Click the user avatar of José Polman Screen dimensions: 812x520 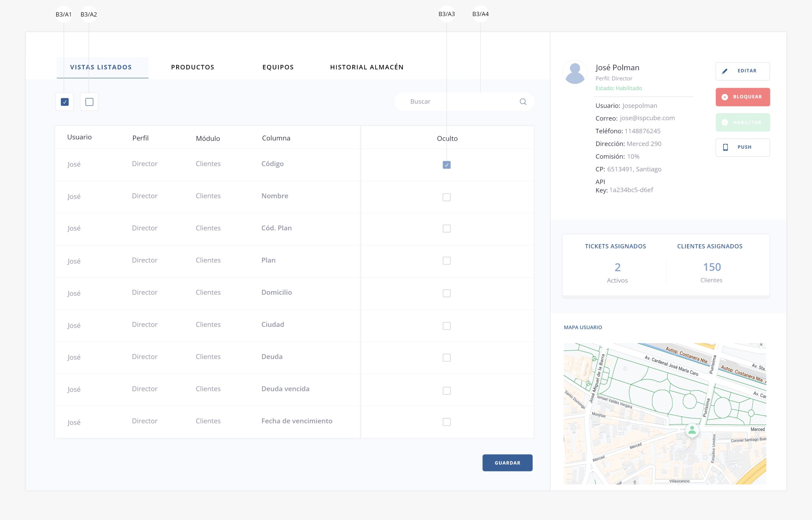[x=575, y=72]
